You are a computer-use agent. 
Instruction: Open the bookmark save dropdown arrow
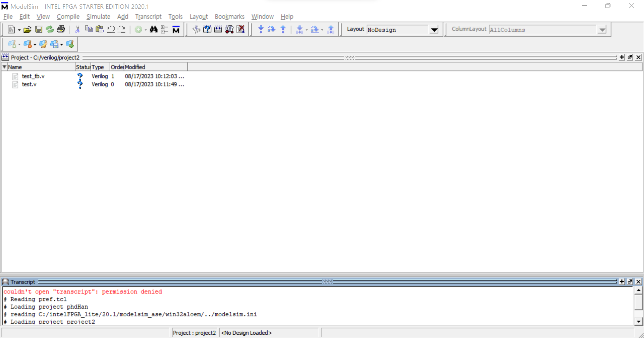tap(62, 45)
